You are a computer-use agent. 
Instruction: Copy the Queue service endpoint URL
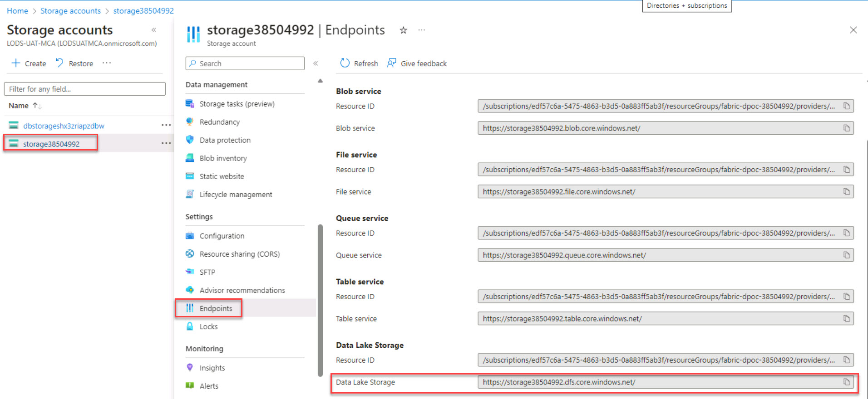tap(846, 255)
